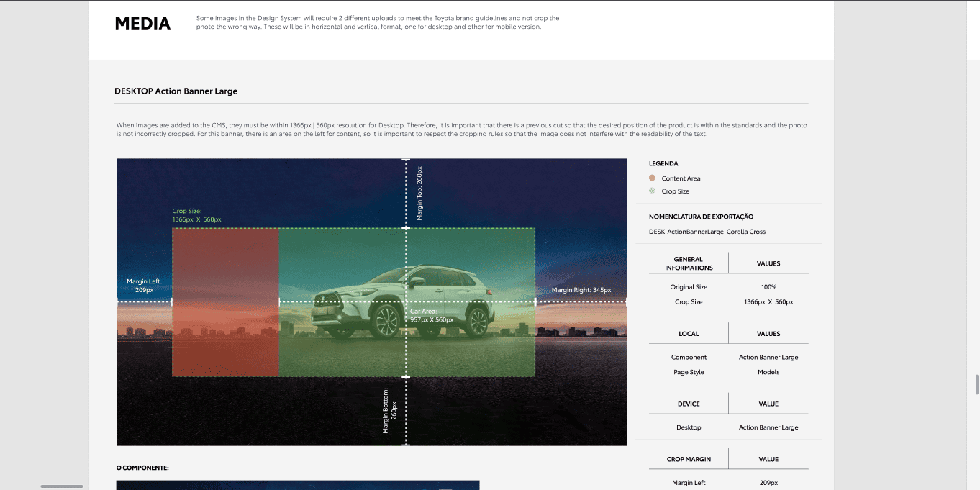980x490 pixels.
Task: Click the O COMPONENTE preview image
Action: pos(297,485)
